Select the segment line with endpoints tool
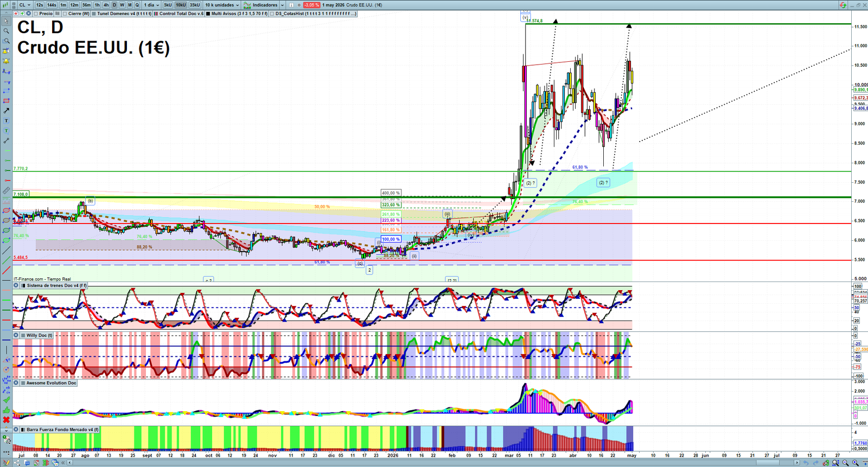This screenshot has height=467, width=868. (x=6, y=140)
